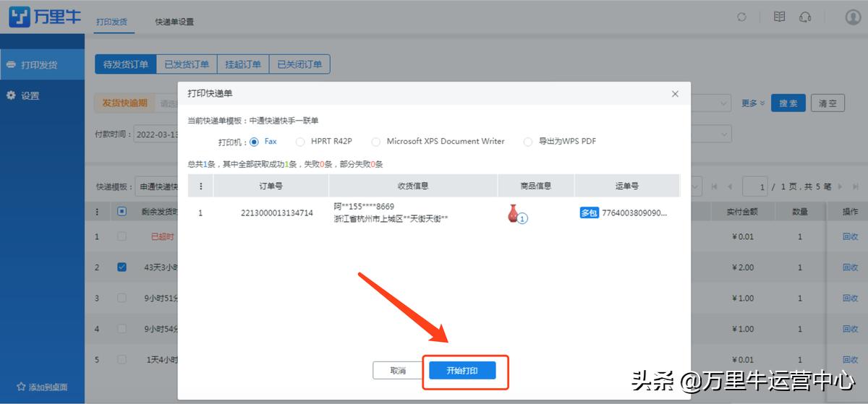
Task: Click the refresh icon in top bar
Action: (741, 17)
